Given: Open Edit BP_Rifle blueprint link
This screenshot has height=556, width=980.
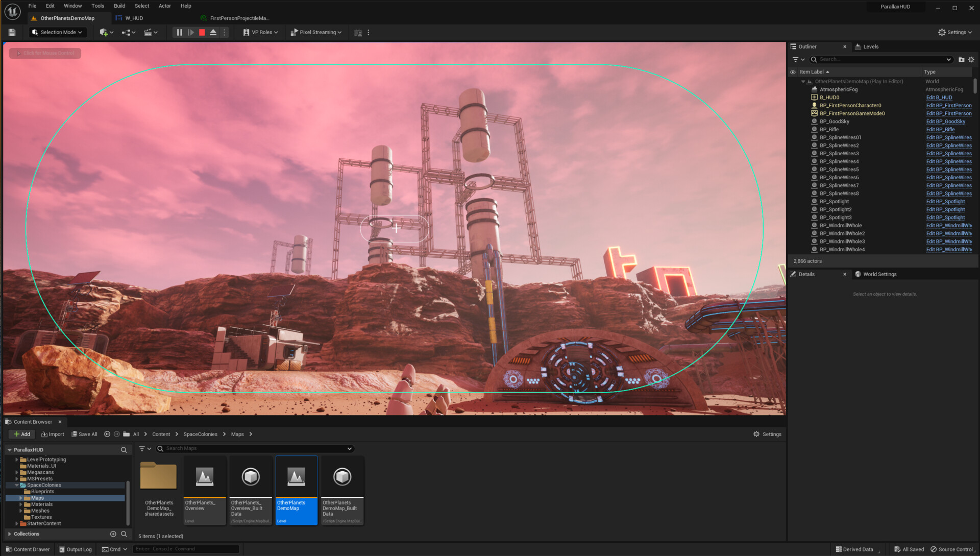Looking at the screenshot, I should pyautogui.click(x=940, y=129).
